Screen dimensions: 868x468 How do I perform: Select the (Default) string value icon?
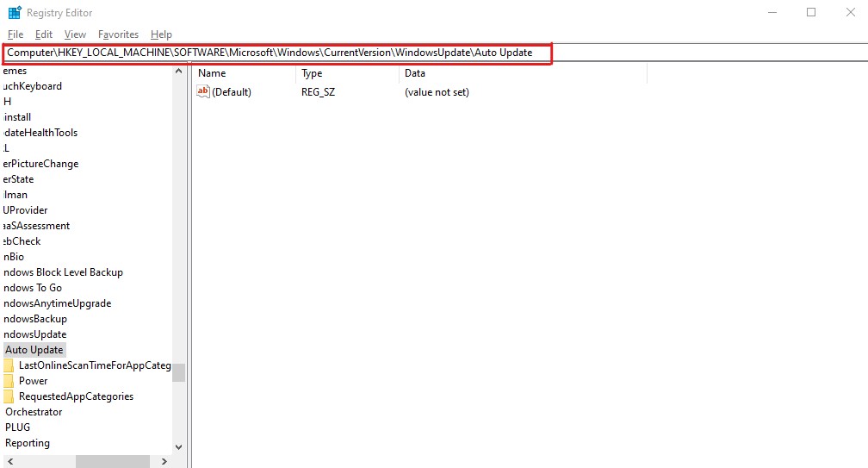pos(203,91)
